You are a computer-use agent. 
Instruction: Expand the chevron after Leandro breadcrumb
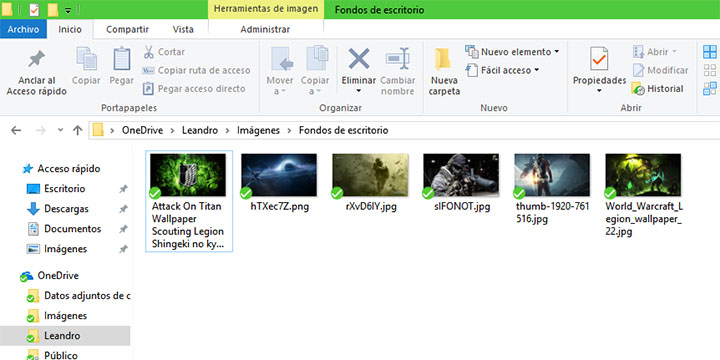[x=227, y=130]
